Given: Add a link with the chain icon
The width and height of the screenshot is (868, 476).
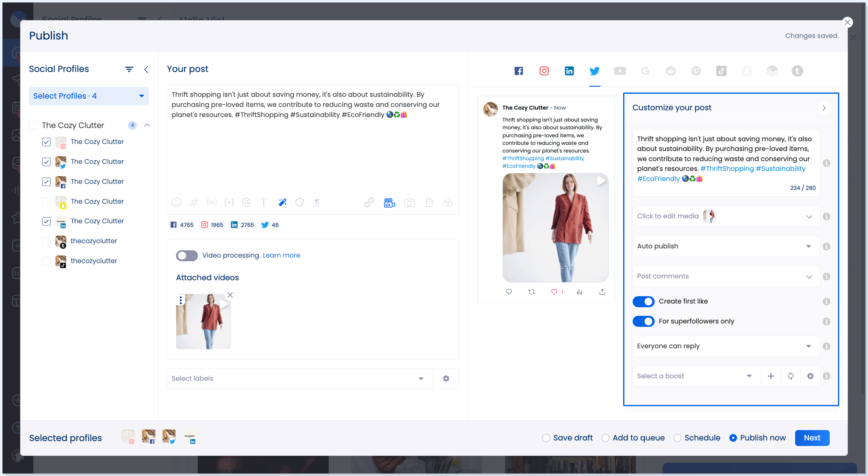Looking at the screenshot, I should 369,202.
